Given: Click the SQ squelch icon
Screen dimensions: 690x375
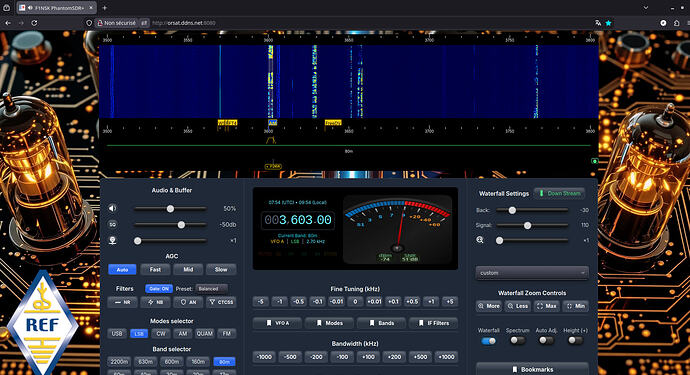Looking at the screenshot, I should click(x=113, y=224).
